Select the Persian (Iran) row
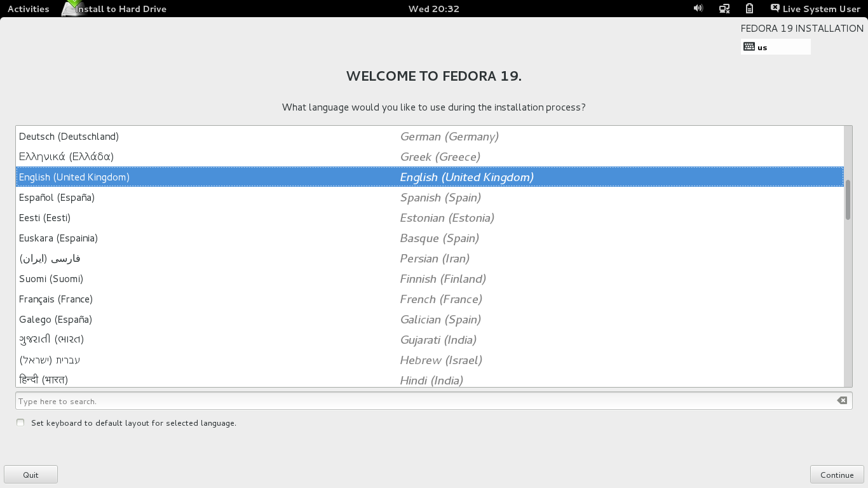Viewport: 868px width, 488px height. 430,258
